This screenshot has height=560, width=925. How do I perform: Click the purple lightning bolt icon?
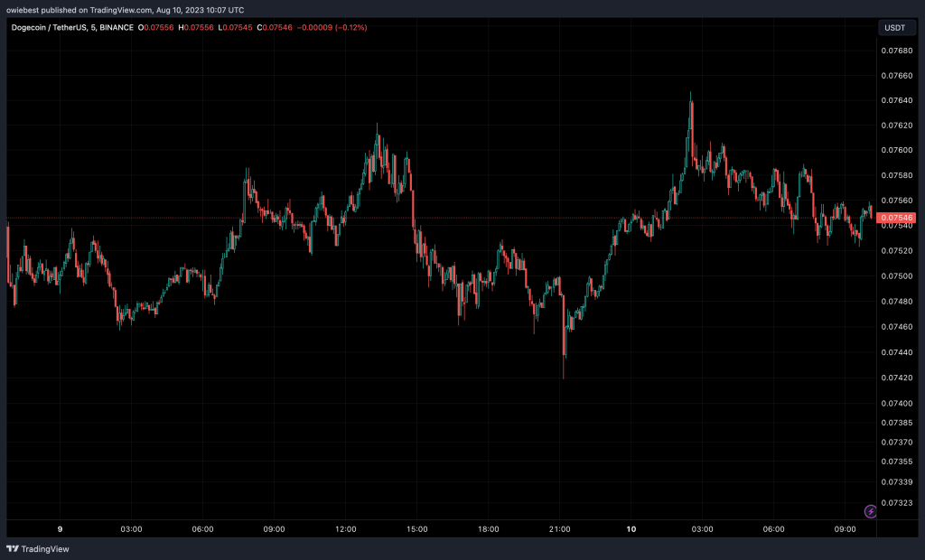870,511
